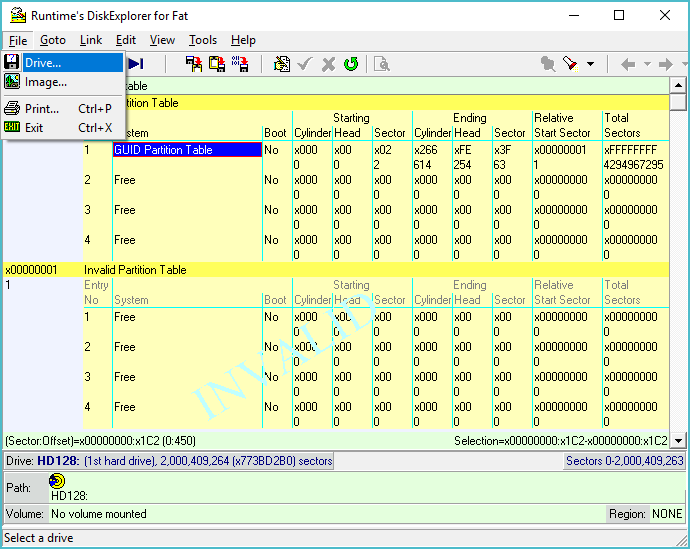Choose Drive... from the File menu
The width and height of the screenshot is (690, 549).
point(43,63)
